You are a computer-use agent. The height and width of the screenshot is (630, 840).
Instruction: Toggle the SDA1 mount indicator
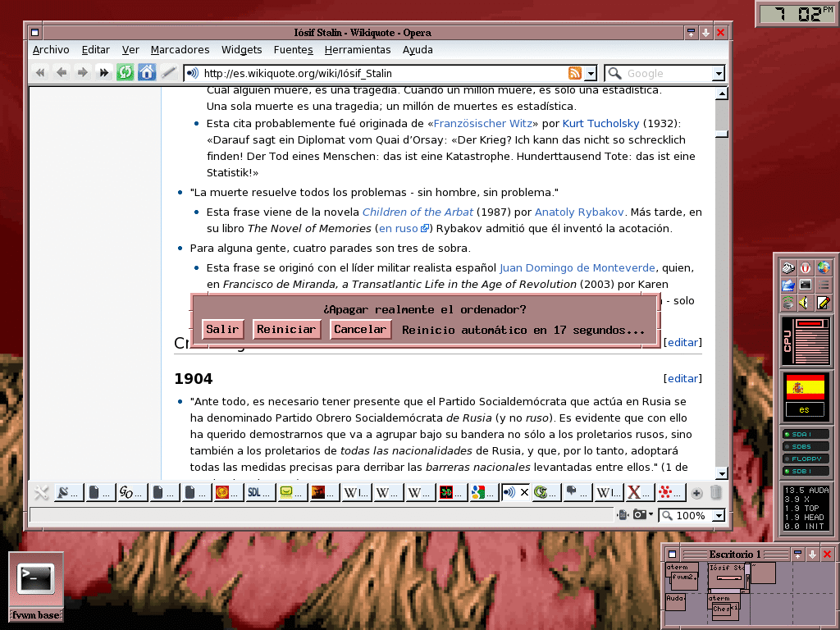[806, 434]
